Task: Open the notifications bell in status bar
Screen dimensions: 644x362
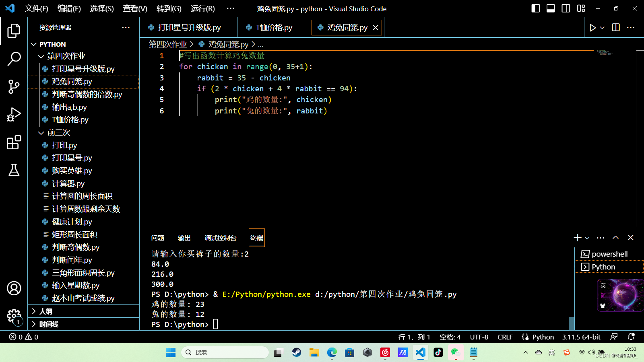Action: (x=631, y=337)
